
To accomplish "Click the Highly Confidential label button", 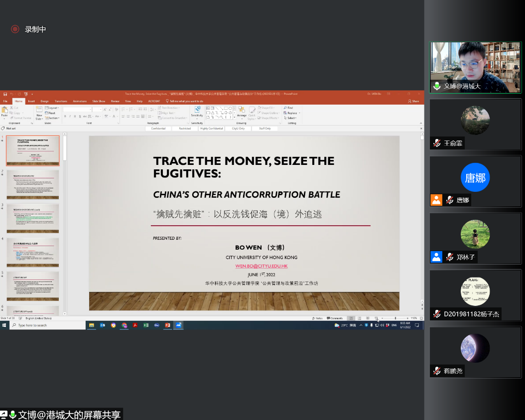I will [x=212, y=129].
